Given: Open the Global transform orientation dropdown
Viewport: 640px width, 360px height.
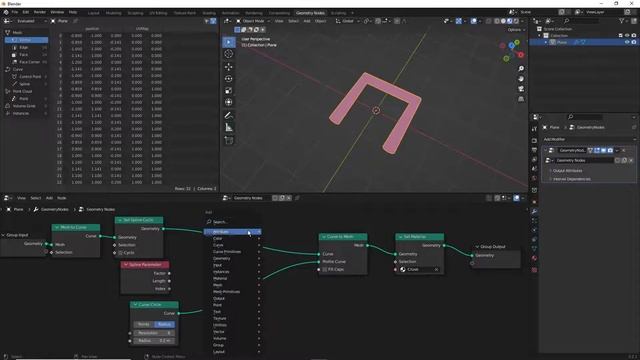Looking at the screenshot, I should [x=347, y=21].
